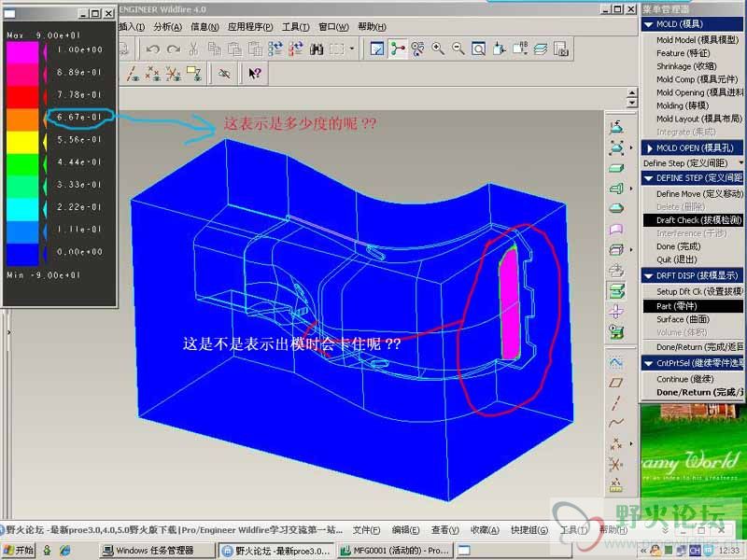Click the blue regenerate model icon
Image resolution: width=747 pixels, height=560 pixels.
275,49
